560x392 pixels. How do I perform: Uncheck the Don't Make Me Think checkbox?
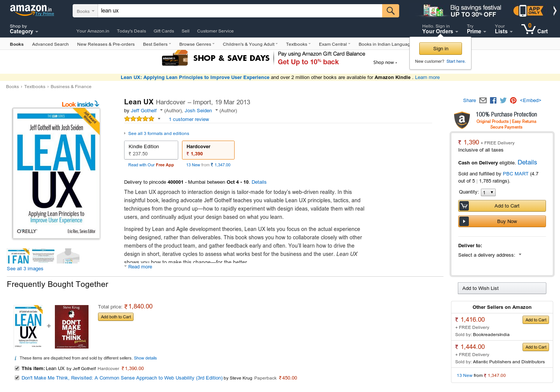[x=17, y=378]
